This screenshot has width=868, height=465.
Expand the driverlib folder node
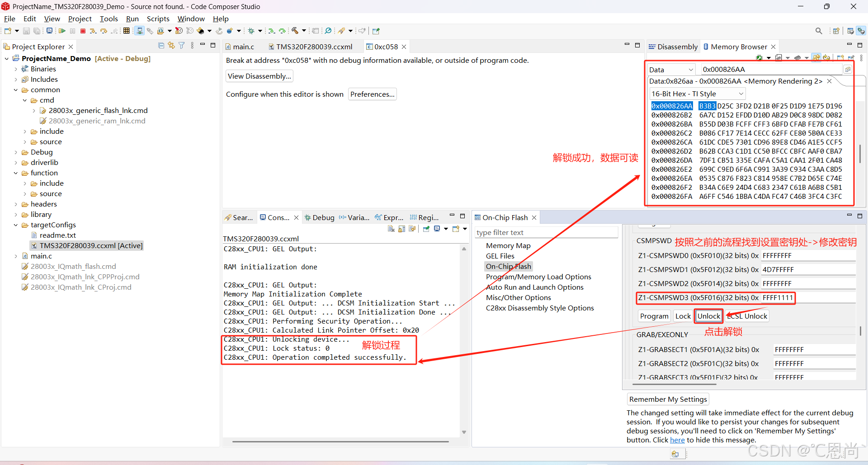16,163
